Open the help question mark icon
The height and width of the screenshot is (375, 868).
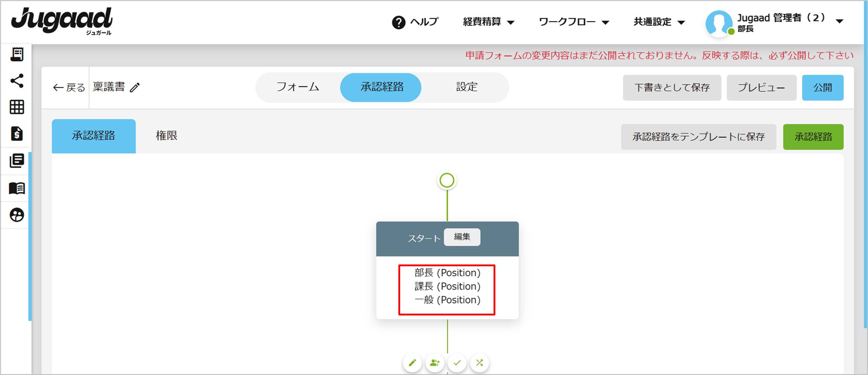pos(398,22)
